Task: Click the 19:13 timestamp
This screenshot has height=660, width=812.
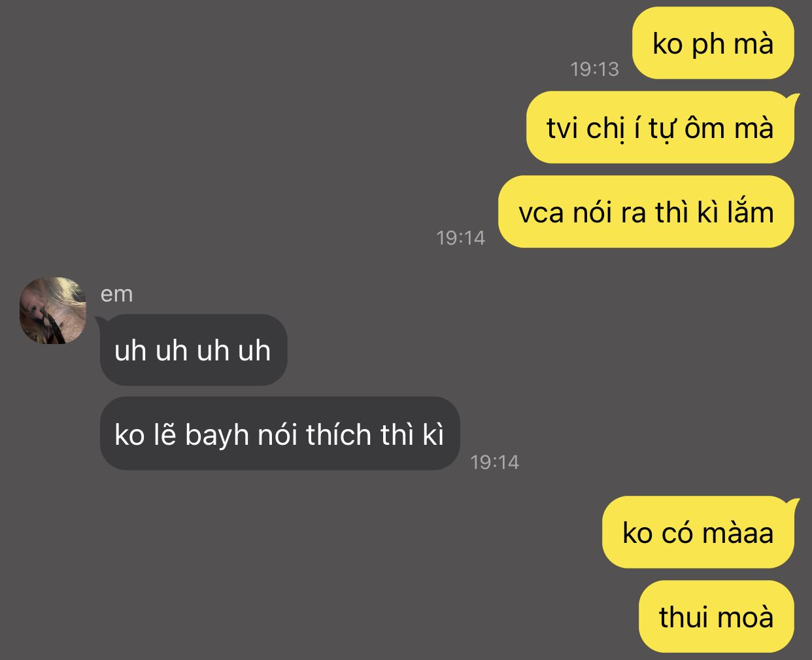Action: pos(594,69)
